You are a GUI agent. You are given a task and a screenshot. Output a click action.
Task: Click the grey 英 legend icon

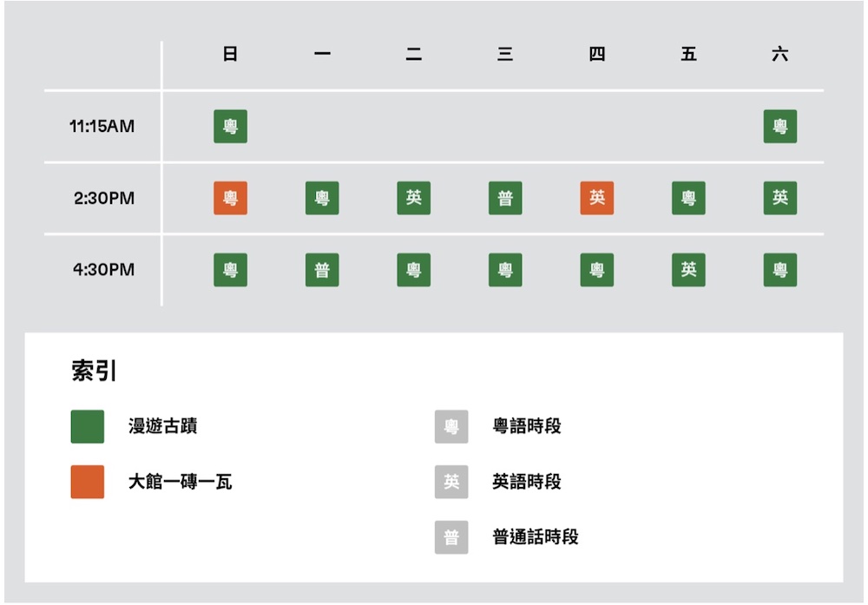click(451, 482)
